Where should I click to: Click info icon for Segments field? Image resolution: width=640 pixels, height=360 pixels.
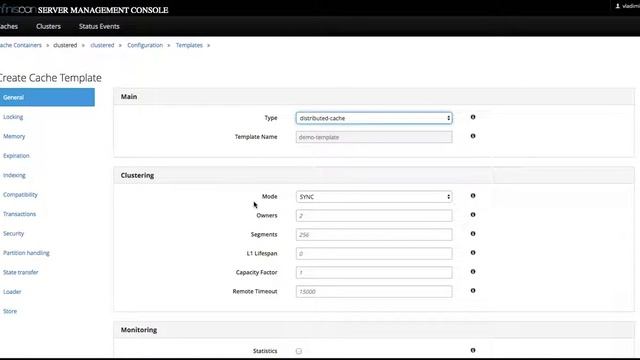[x=473, y=234]
